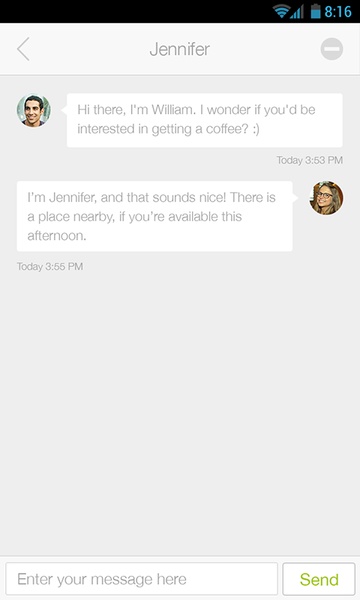Select William's coffee invitation message bubble

(205, 120)
